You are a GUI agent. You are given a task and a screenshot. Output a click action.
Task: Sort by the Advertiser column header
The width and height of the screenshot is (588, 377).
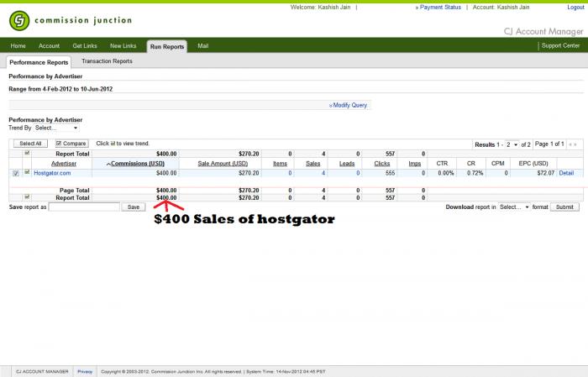click(x=64, y=164)
